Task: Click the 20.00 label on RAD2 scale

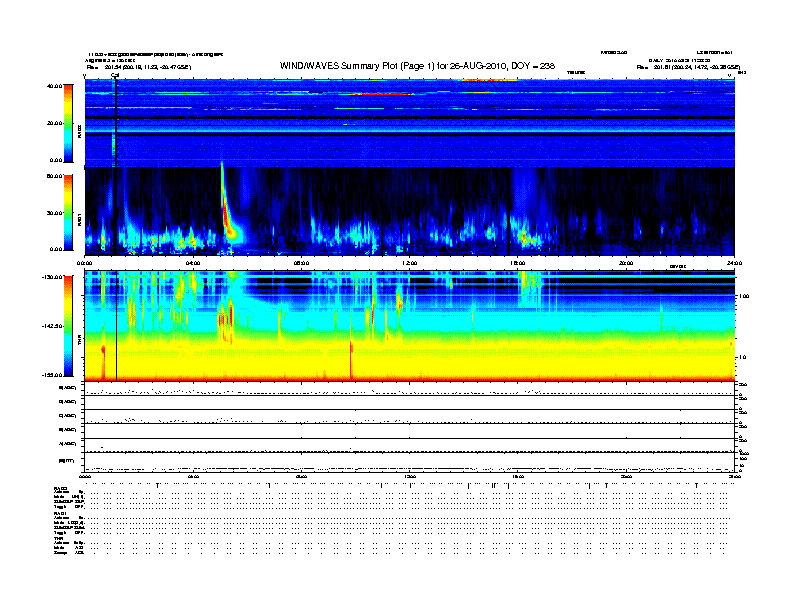Action: coord(54,123)
